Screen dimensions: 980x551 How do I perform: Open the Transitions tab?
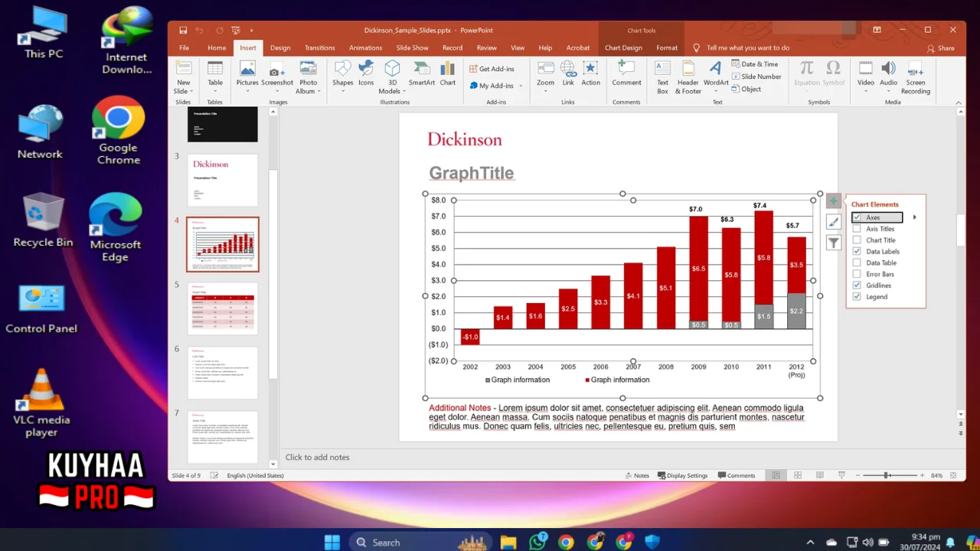coord(319,47)
